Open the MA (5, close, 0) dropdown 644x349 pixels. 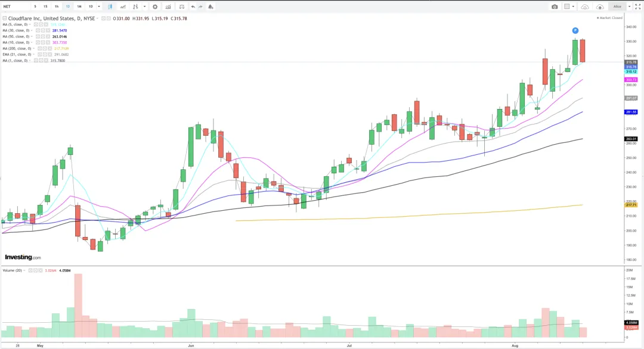[x=30, y=24]
